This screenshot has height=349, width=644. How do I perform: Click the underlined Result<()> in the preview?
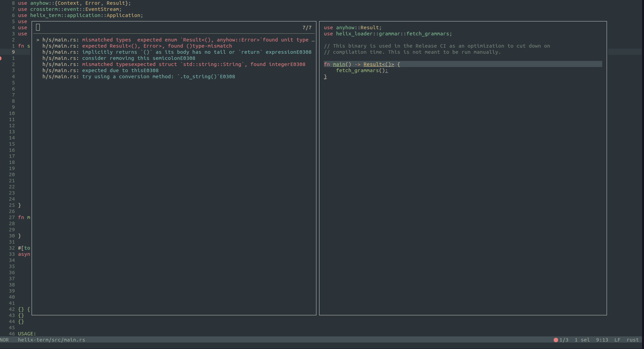(379, 64)
